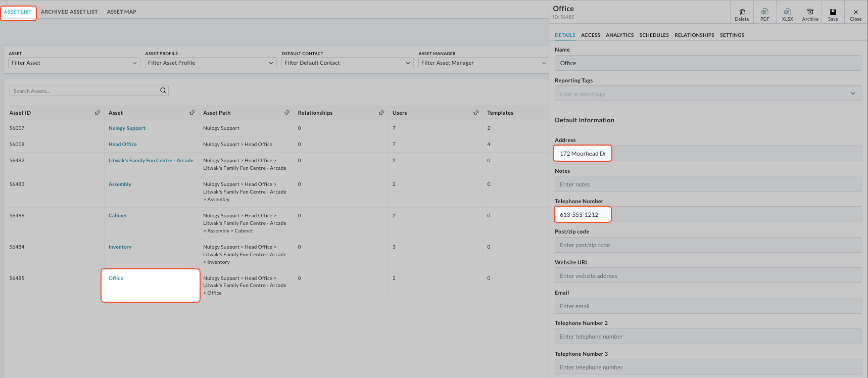Open the Filter Default Contact dropdown

348,63
